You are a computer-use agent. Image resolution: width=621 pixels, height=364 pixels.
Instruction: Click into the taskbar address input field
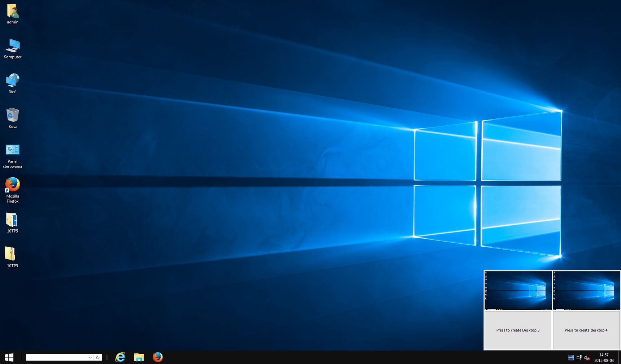tap(57, 357)
